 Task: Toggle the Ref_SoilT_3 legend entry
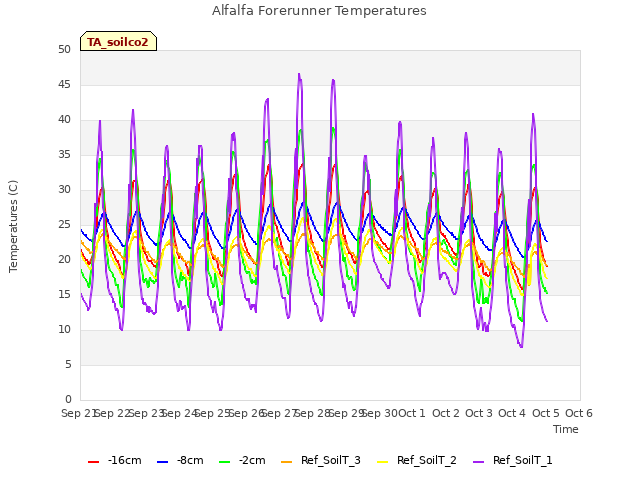coord(321,461)
